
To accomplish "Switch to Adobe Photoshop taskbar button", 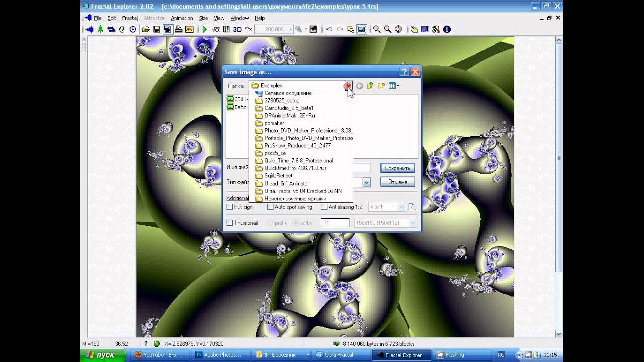I will (221, 355).
